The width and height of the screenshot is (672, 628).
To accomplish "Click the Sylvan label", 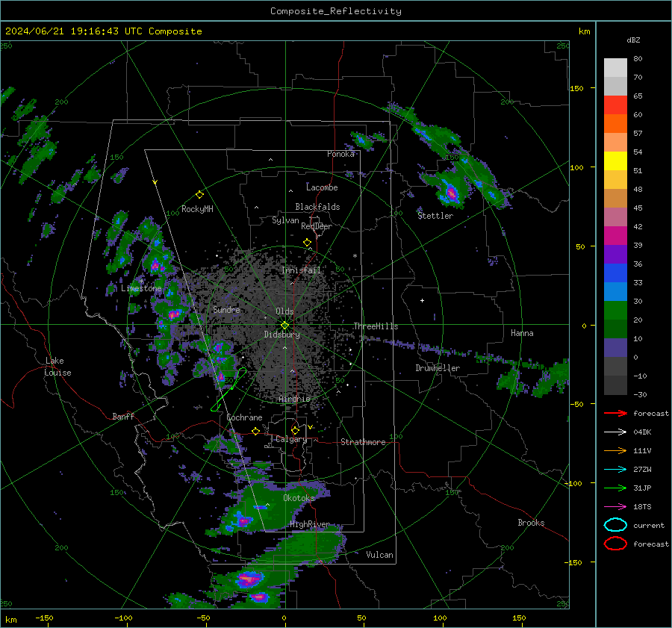I will [285, 220].
